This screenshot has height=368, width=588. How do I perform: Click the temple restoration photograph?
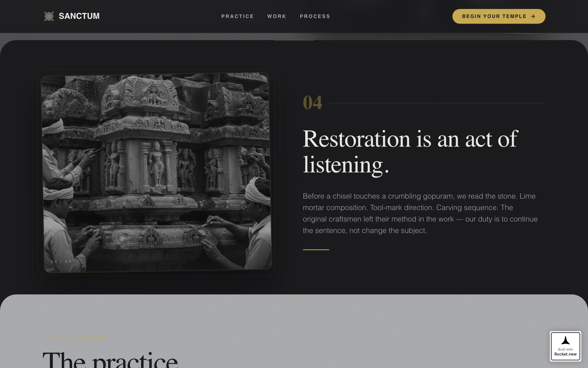pos(156,173)
